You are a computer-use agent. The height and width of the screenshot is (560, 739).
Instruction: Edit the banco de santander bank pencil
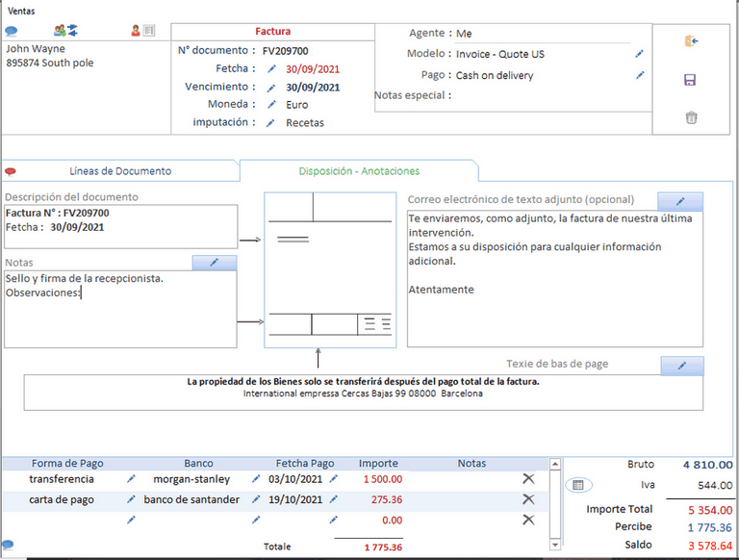pos(256,499)
